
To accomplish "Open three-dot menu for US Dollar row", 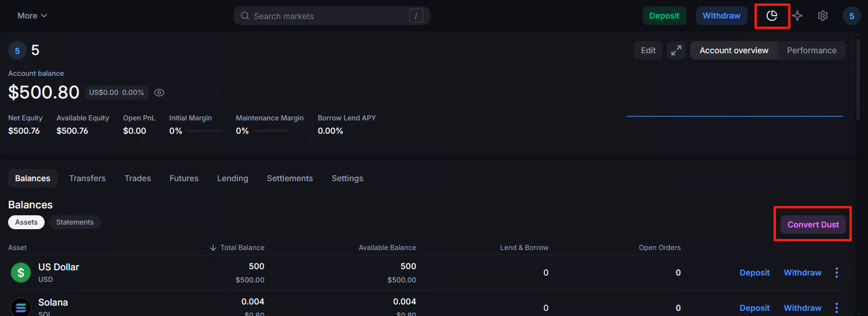I will tap(836, 273).
